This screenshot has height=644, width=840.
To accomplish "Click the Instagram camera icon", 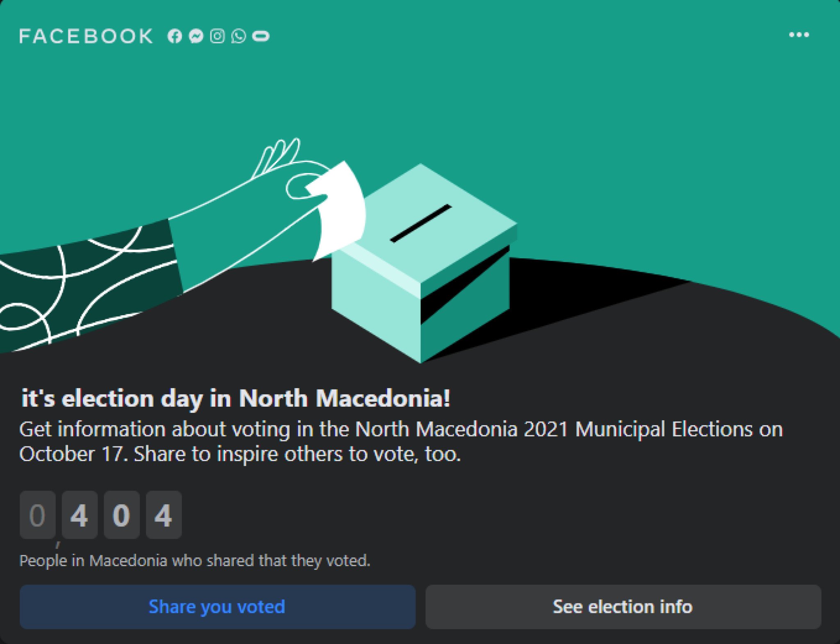I will (217, 36).
